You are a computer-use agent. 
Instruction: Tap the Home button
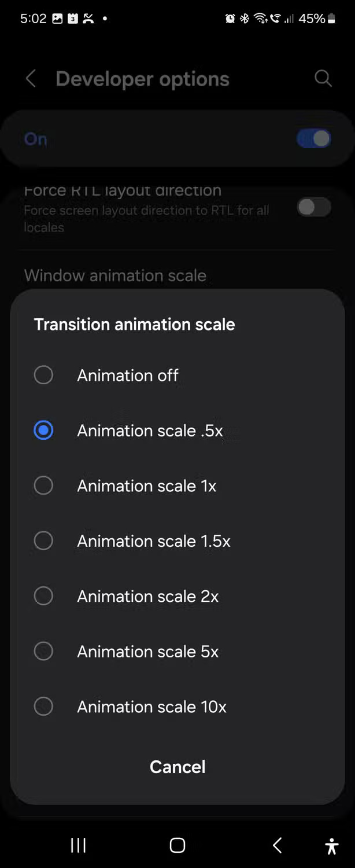[x=177, y=845]
